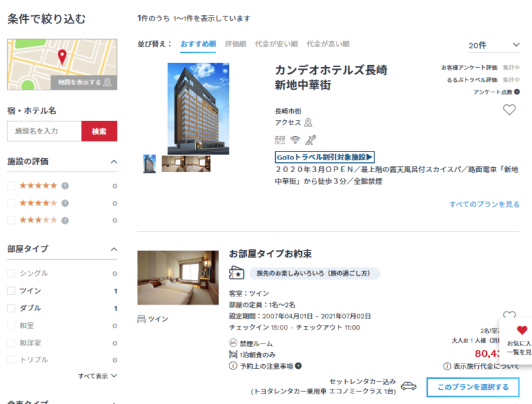Tick the ダブル room type checkbox
This screenshot has width=532, height=404.
point(11,308)
